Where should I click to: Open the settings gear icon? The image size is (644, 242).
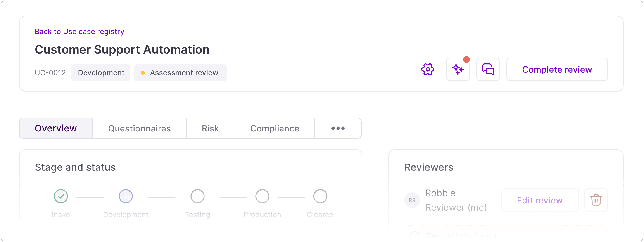(x=428, y=69)
